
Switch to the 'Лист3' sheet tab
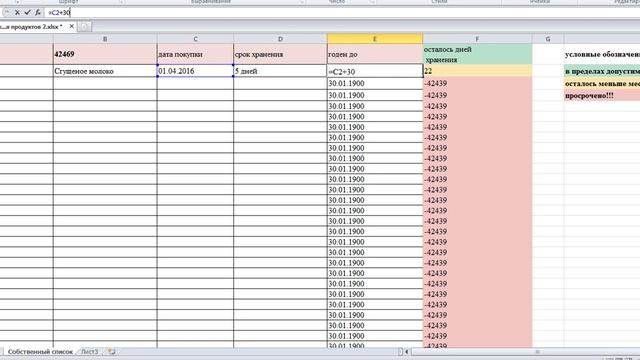click(89, 351)
